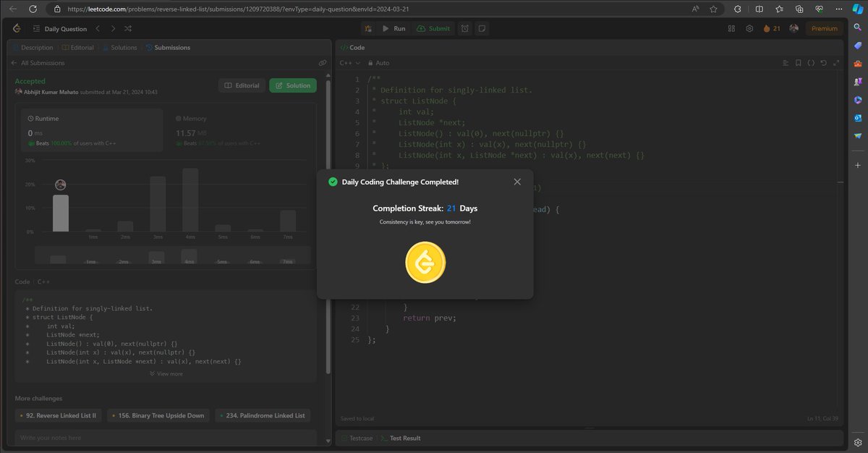Open browser read aloud icon
868x453 pixels.
click(695, 9)
